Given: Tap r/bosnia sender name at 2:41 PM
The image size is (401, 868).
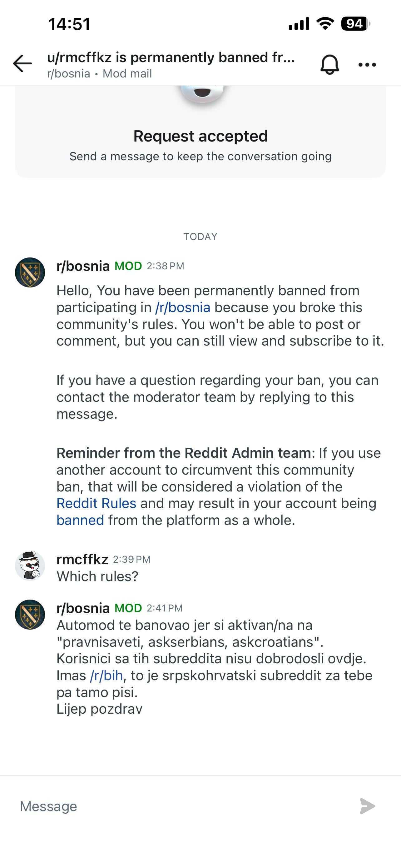Looking at the screenshot, I should [x=83, y=608].
